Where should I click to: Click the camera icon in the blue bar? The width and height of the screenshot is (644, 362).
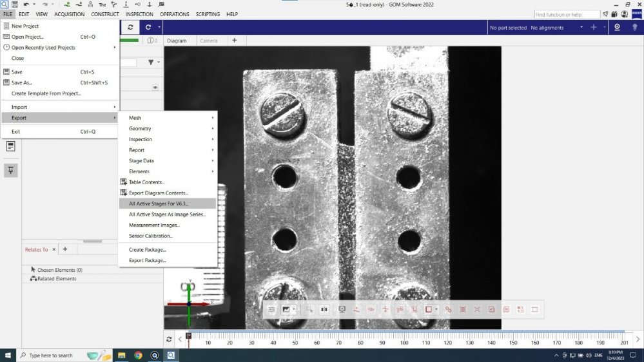pyautogui.click(x=617, y=27)
